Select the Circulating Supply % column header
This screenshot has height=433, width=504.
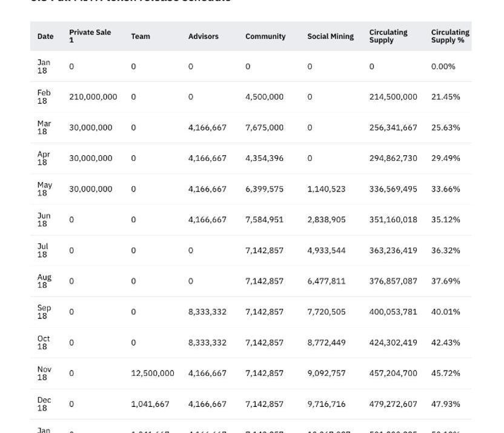point(449,36)
